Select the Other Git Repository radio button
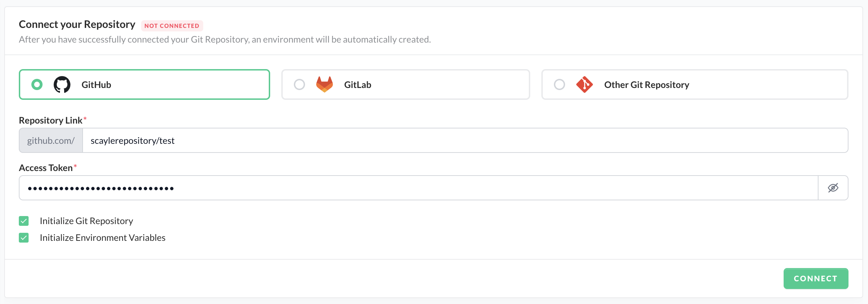Viewport: 868px width, 304px height. [559, 84]
